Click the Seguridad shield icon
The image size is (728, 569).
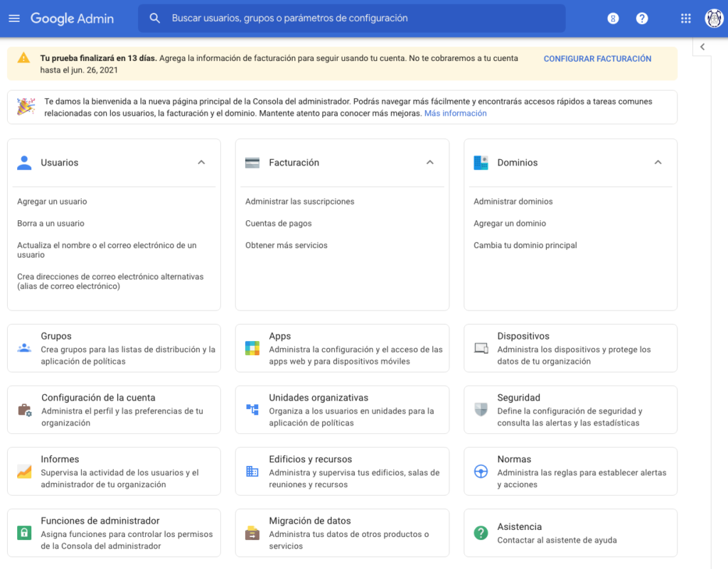tap(481, 409)
